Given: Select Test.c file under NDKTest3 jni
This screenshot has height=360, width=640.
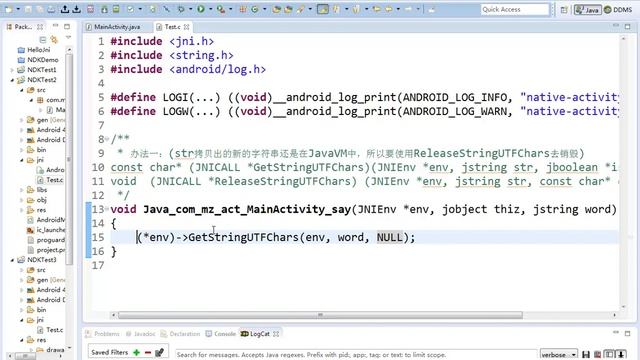Looking at the screenshot, I should (50, 330).
